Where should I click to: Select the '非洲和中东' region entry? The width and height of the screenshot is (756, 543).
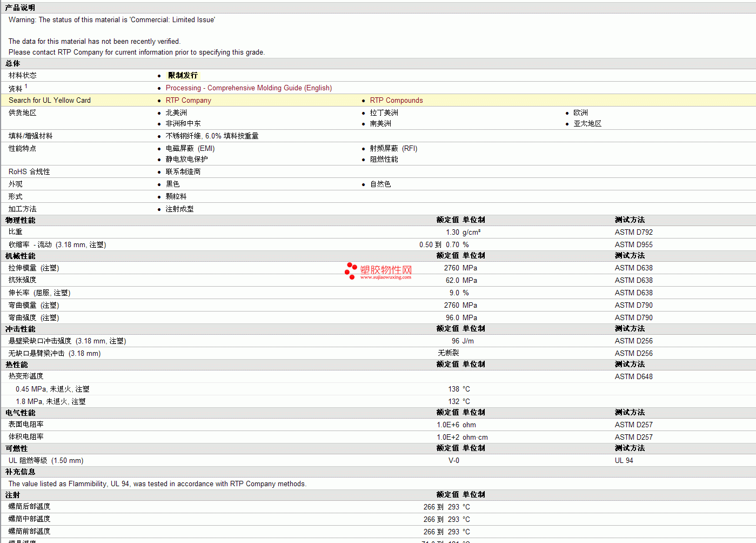(183, 124)
